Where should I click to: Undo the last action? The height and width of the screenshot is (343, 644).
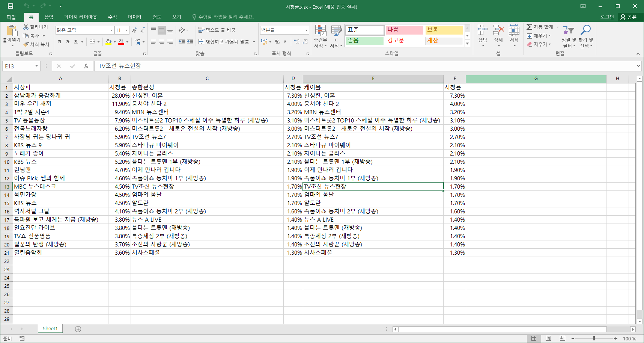pyautogui.click(x=26, y=6)
